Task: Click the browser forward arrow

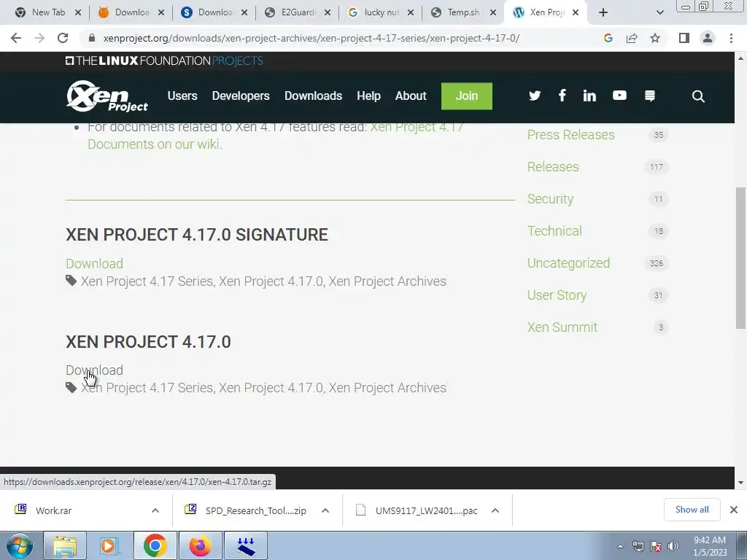Action: (39, 38)
